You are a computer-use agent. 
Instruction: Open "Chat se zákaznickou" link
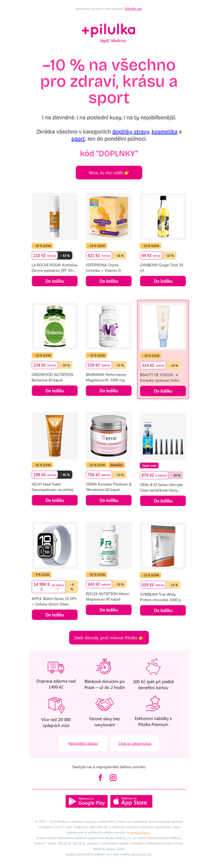135,743
